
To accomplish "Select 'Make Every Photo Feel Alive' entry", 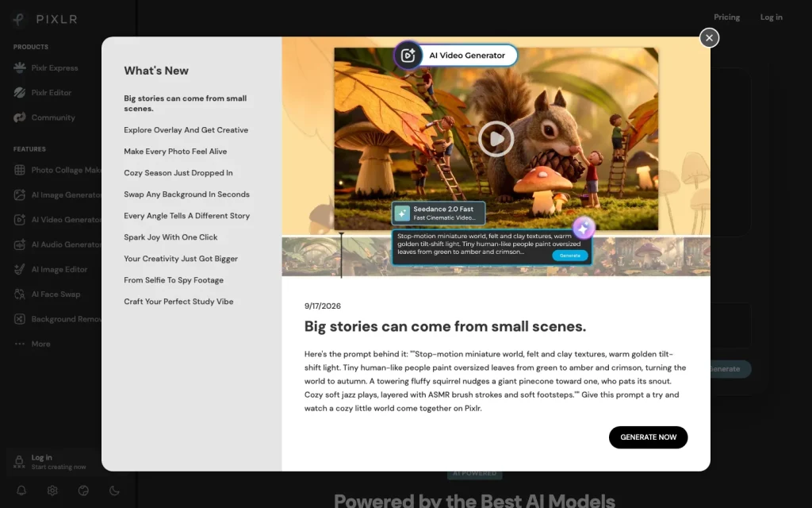I will pos(175,152).
